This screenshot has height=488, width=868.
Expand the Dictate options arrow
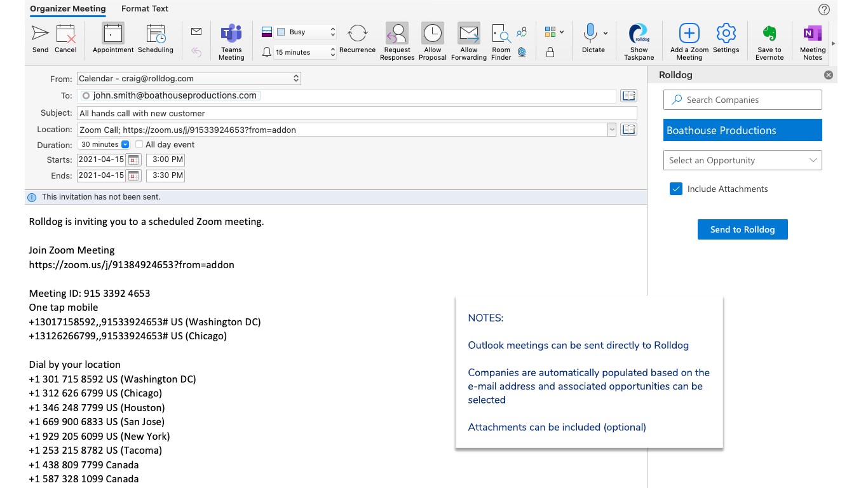[x=606, y=33]
